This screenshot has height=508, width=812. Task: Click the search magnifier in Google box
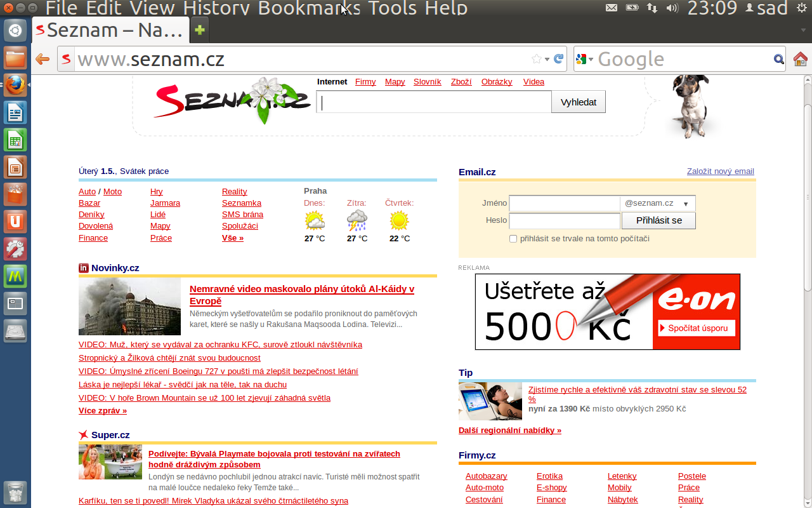(x=779, y=60)
